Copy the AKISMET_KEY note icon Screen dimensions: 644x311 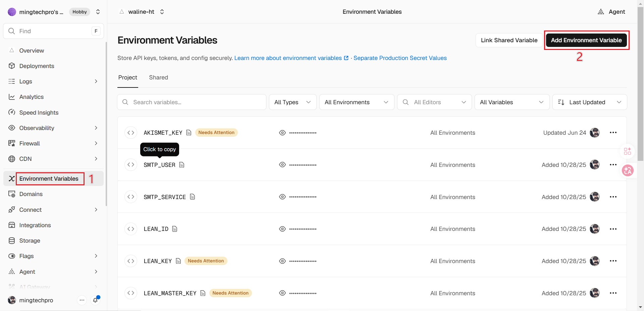click(189, 133)
